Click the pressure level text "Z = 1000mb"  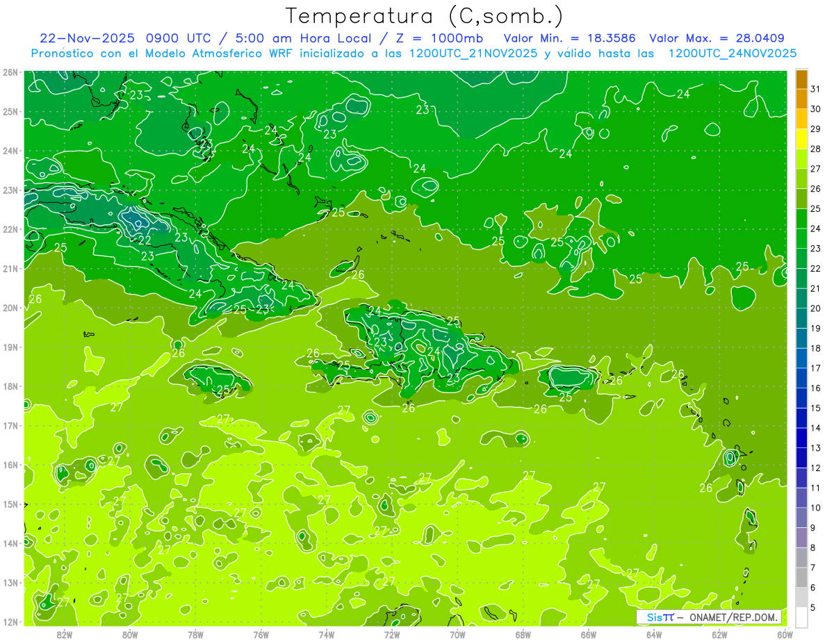440,38
